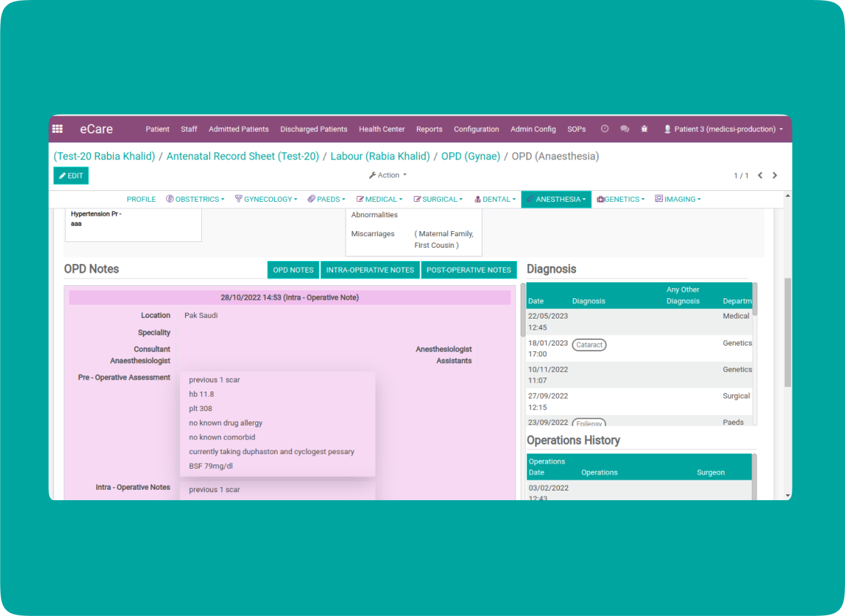Expand the Action dropdown
Viewport: 845px width, 616px height.
[388, 175]
